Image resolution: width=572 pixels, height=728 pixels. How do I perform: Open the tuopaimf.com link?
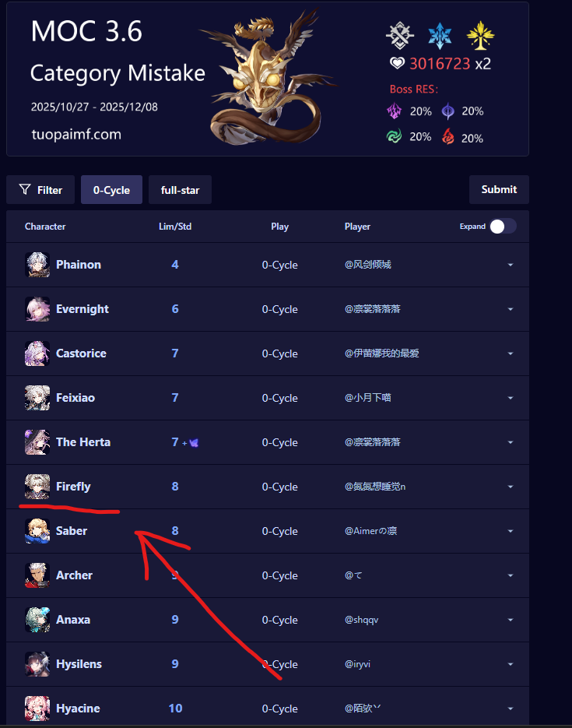point(76,135)
